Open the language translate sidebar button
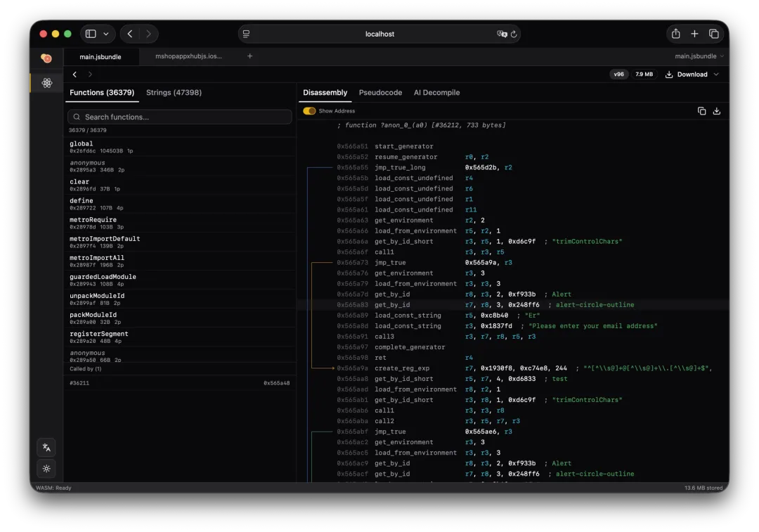Viewport: 759px width, 532px height. click(x=46, y=448)
